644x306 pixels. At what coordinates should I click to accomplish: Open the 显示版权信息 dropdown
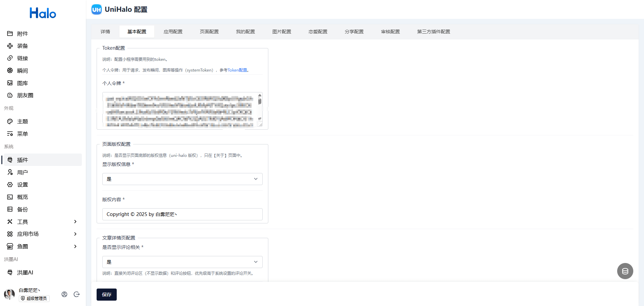pyautogui.click(x=182, y=179)
